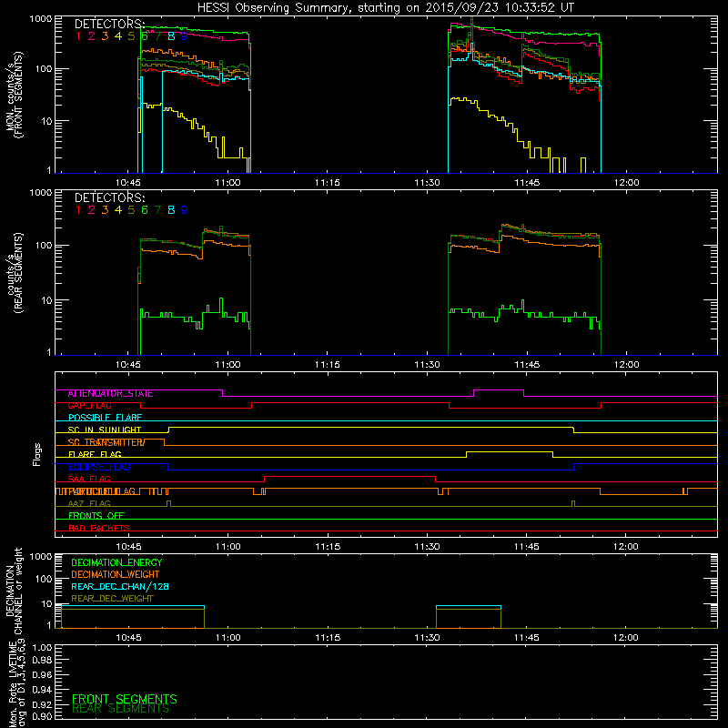Click the DETECTORS: legend heading in front segments panel
728x728 pixels.
point(110,24)
